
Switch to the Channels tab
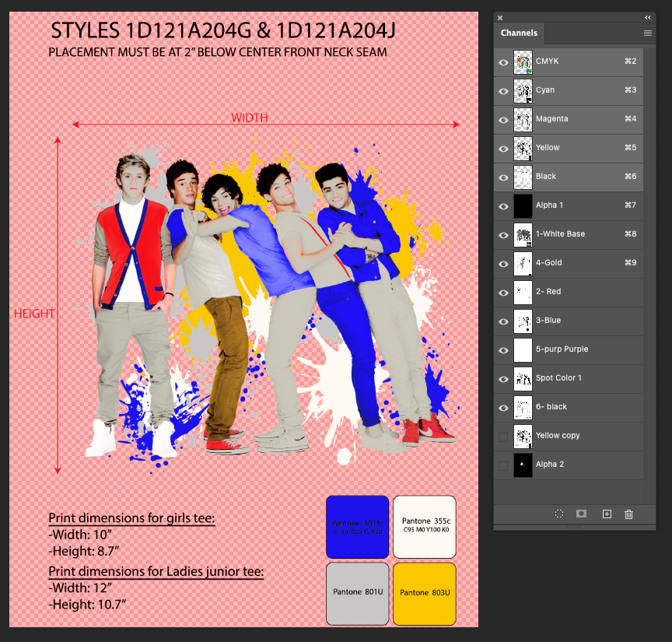(519, 33)
